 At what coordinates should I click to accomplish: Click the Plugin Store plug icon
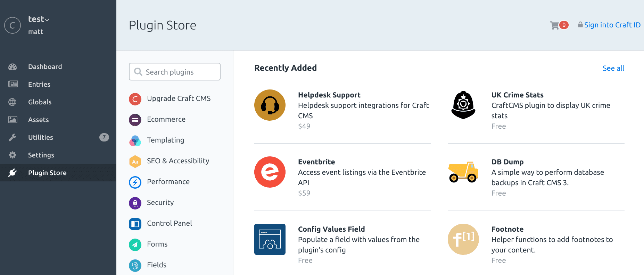tap(13, 173)
